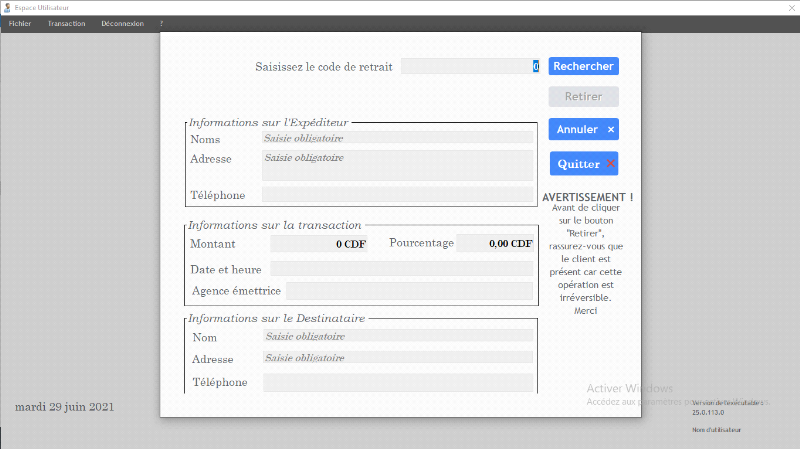Click the Montant amount field
Viewport: 800px width, 449px height.
tap(318, 244)
